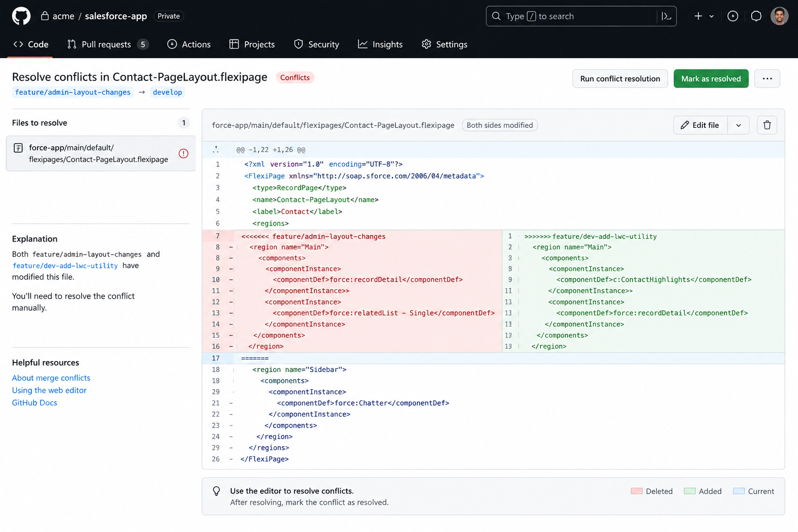798x532 pixels.
Task: Switch to the Code tab
Action: [31, 44]
